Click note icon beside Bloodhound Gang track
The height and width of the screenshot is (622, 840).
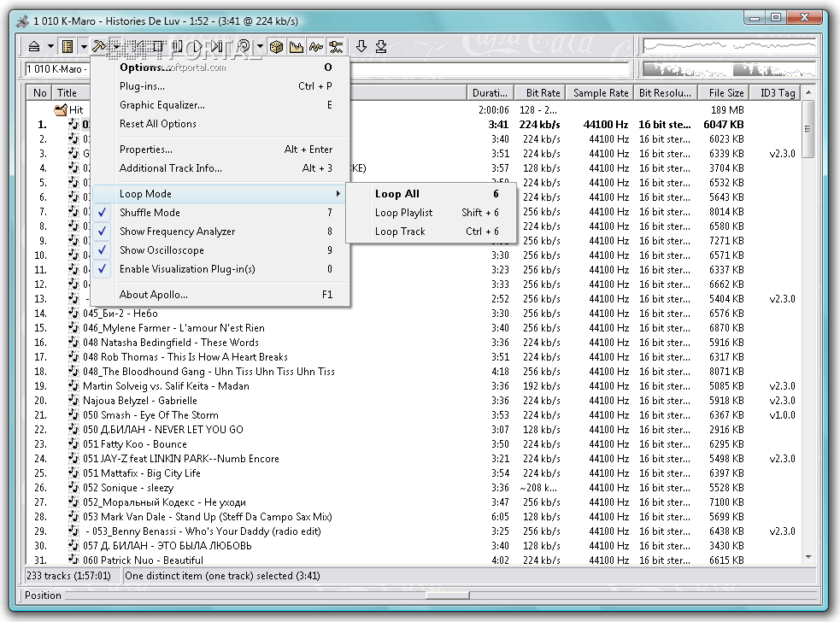click(x=73, y=372)
